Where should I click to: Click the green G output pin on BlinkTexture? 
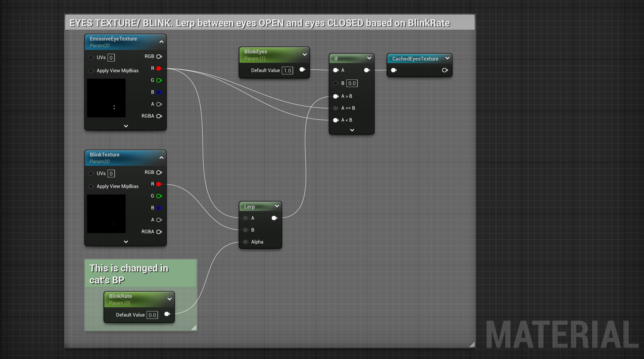pos(159,196)
